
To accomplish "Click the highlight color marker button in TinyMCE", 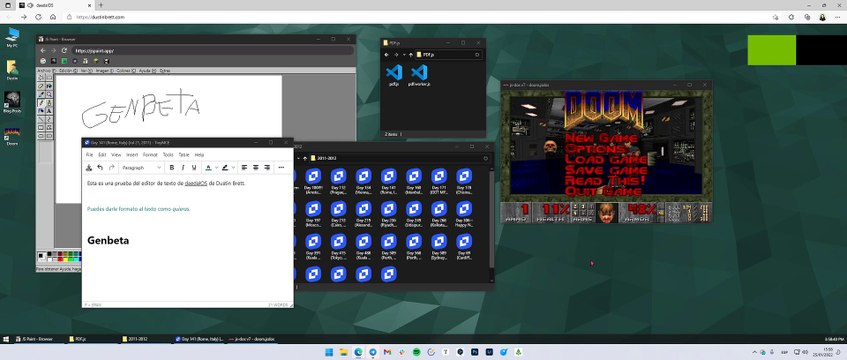I will [x=225, y=168].
